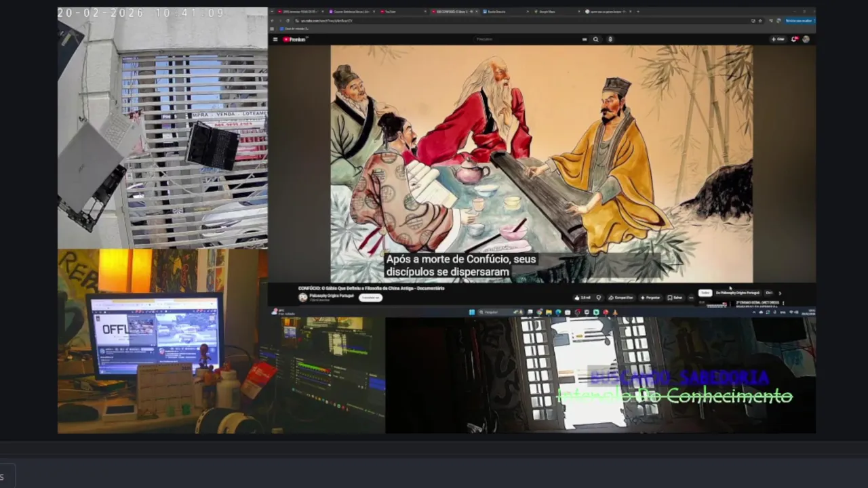The height and width of the screenshot is (488, 868).
Task: Like the Confúcio documentary video
Action: click(583, 298)
